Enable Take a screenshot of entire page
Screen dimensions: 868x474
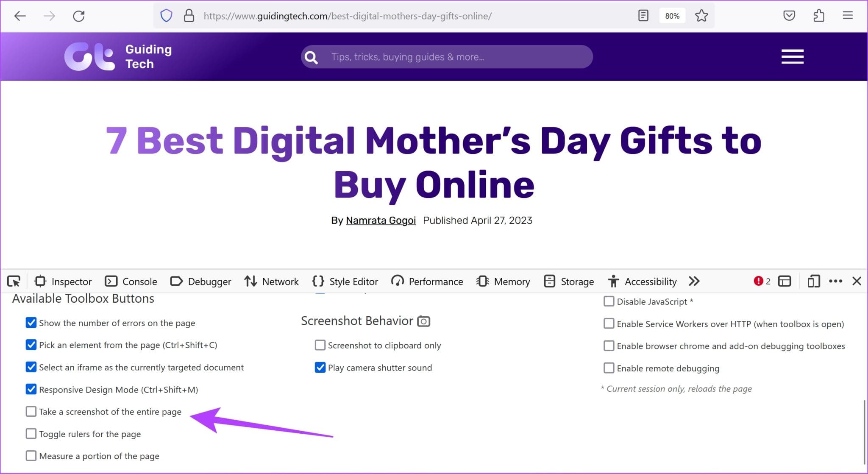(31, 412)
